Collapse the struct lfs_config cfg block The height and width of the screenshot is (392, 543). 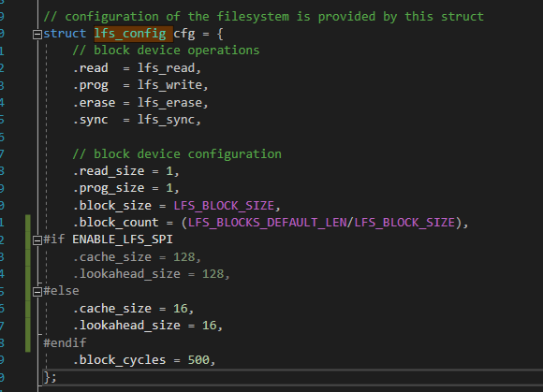click(x=37, y=35)
